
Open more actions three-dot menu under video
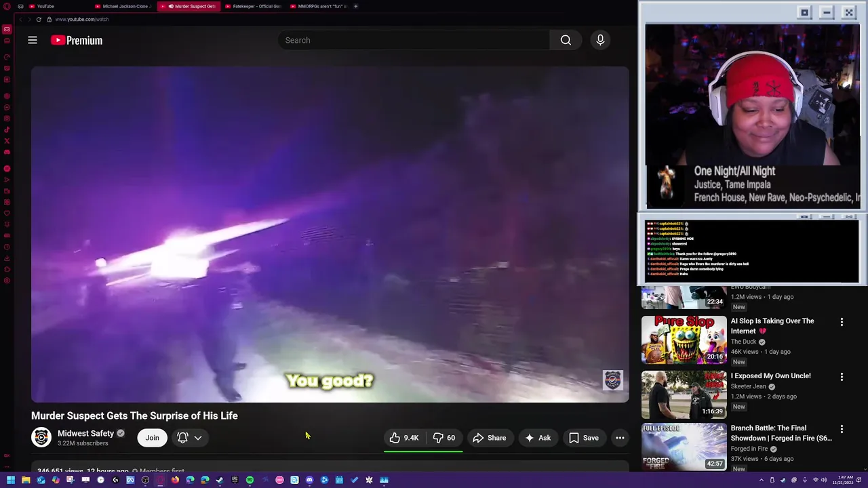click(620, 438)
